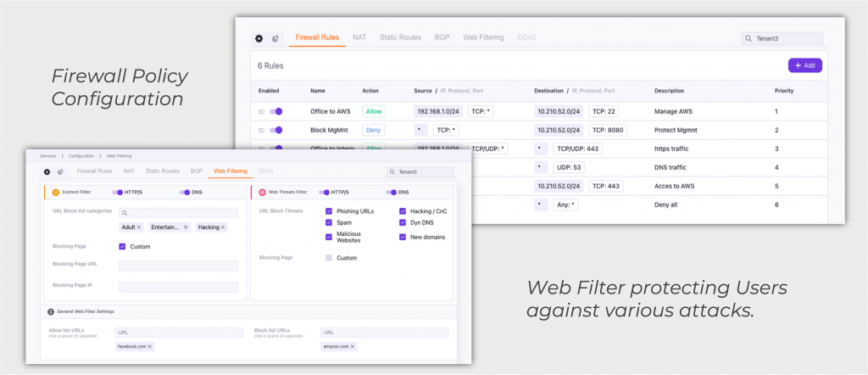Click the Allow list URLs input field
The height and width of the screenshot is (375, 868).
pos(179,333)
